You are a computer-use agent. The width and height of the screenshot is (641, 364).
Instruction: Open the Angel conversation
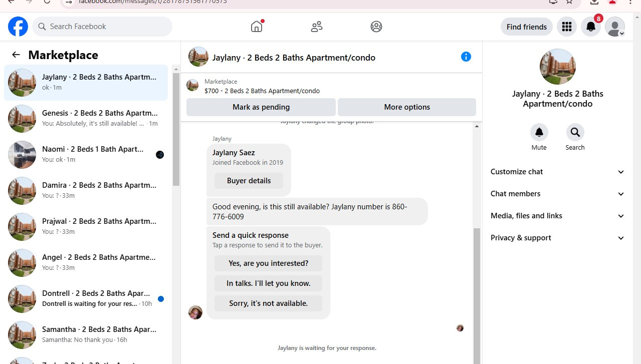[86, 262]
